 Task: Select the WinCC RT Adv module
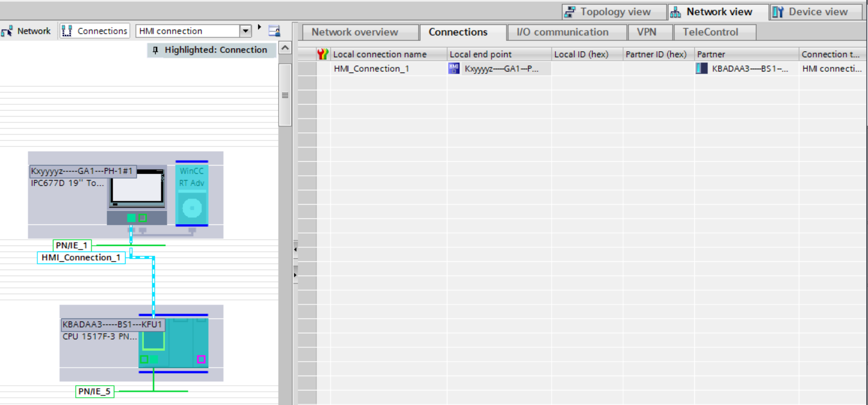point(192,194)
